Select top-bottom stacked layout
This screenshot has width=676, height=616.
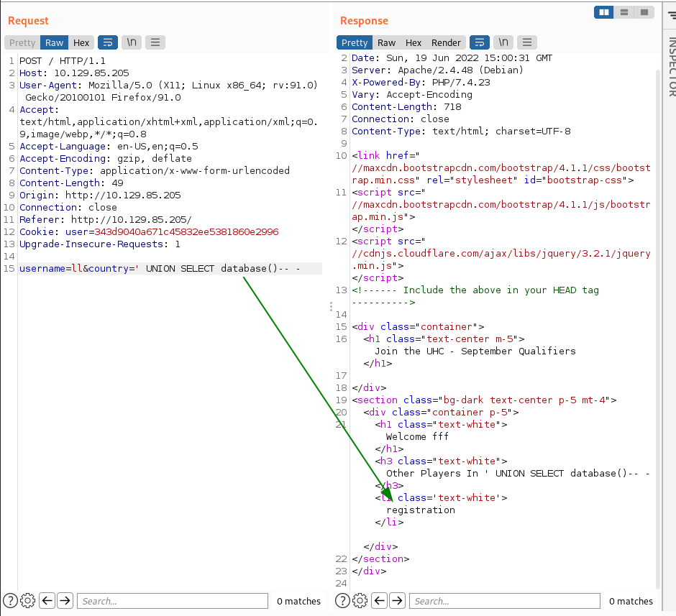(624, 12)
